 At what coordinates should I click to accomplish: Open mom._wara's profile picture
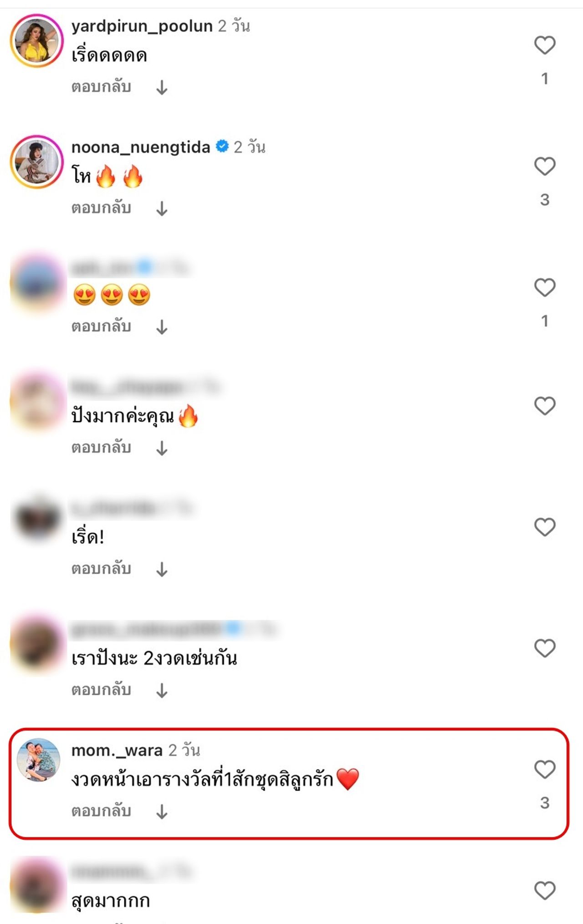[x=38, y=760]
